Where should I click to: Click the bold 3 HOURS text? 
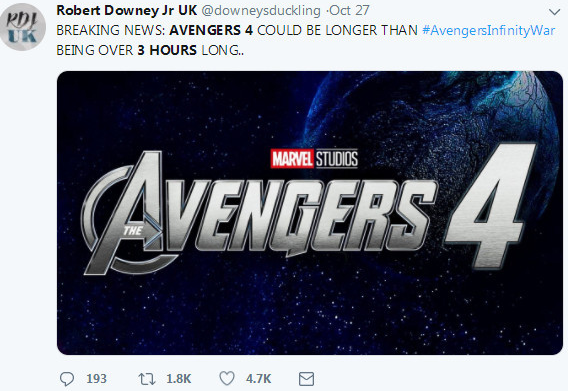(167, 50)
